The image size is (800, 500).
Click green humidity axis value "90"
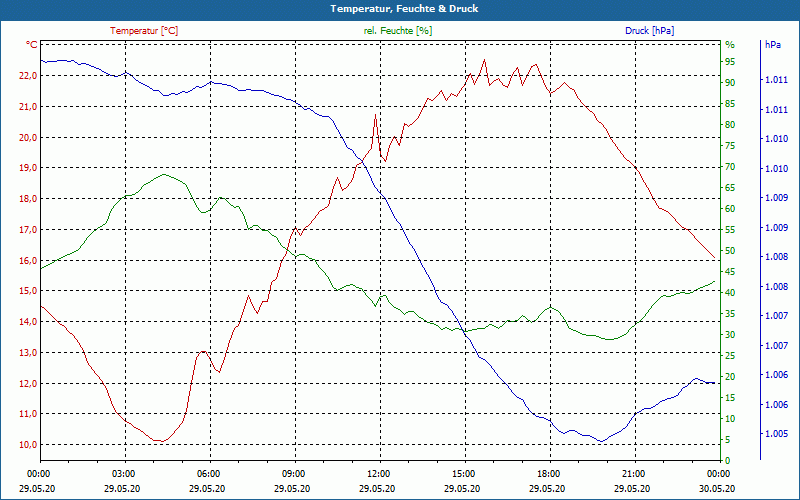click(x=730, y=83)
